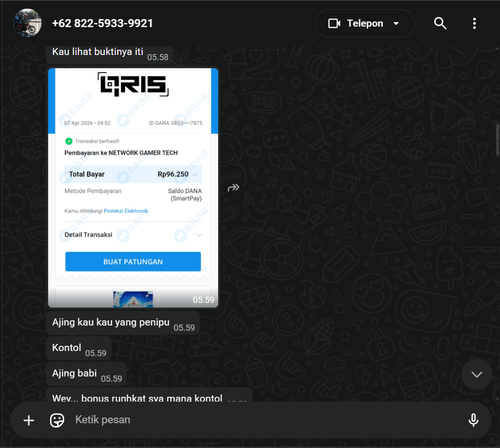Screen dimensions: 500x448
Task: Focus the Ketik pesan message field
Action: [263, 420]
